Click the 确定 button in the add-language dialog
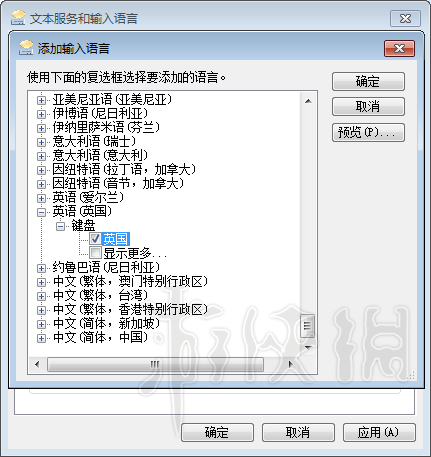Screen dimensions: 431x457 tap(368, 81)
